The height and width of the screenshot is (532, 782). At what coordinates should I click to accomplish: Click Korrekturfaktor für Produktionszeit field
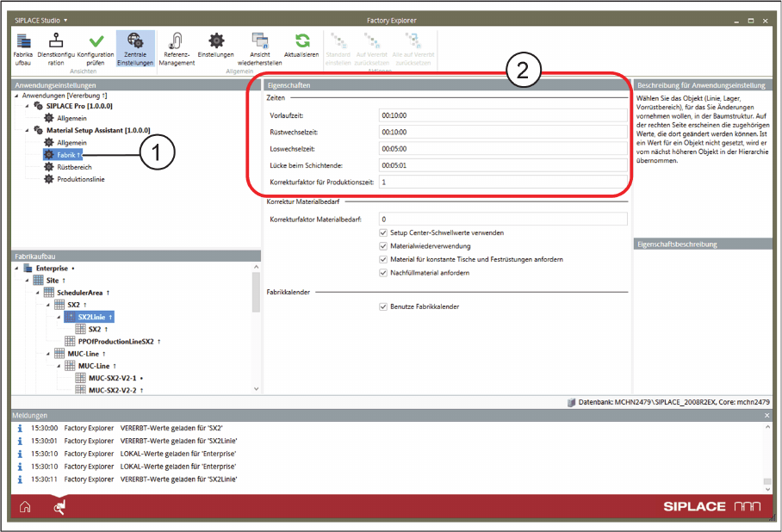503,182
